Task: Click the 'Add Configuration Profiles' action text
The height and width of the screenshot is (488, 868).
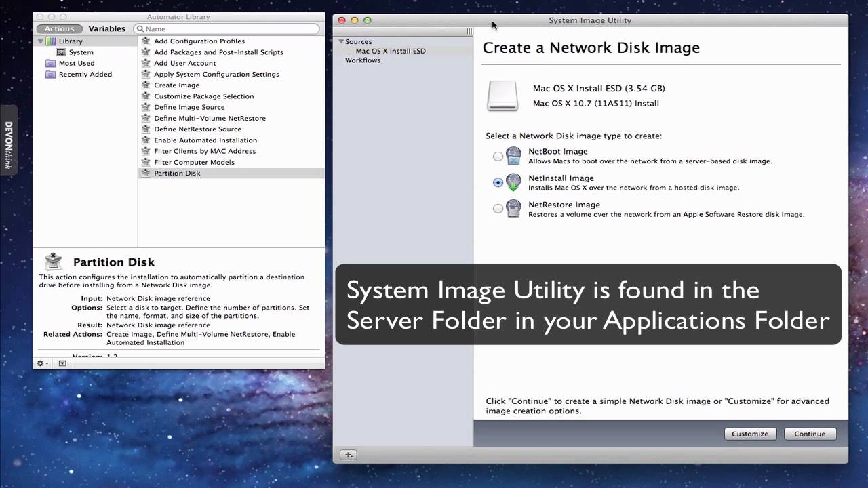Action: [x=199, y=41]
